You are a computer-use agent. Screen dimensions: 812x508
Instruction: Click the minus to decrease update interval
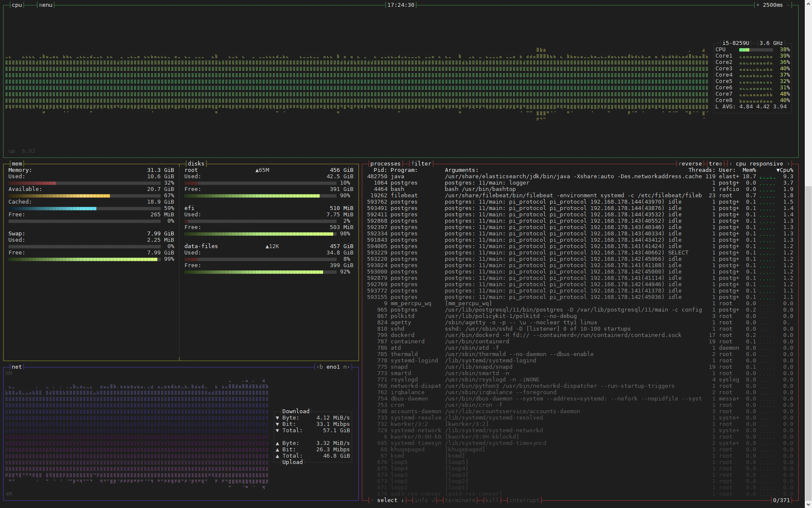[x=788, y=5]
